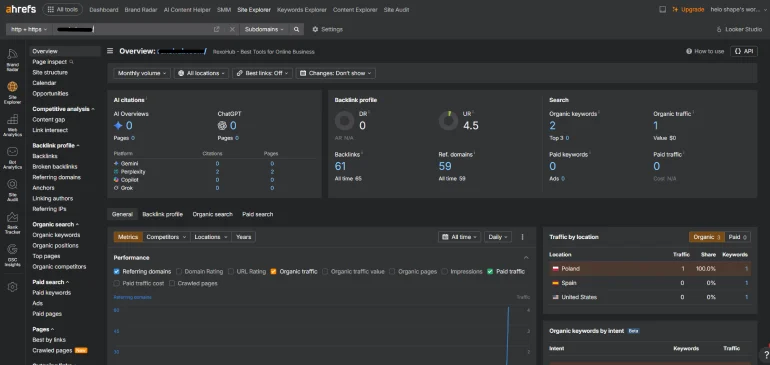Clear the URL field with the X icon
This screenshot has width=770, height=365.
pos(232,29)
